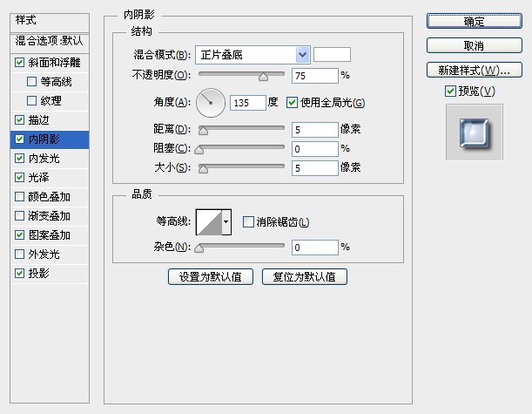The height and width of the screenshot is (414, 532).
Task: Click 设置为默认值 button
Action: coord(211,277)
